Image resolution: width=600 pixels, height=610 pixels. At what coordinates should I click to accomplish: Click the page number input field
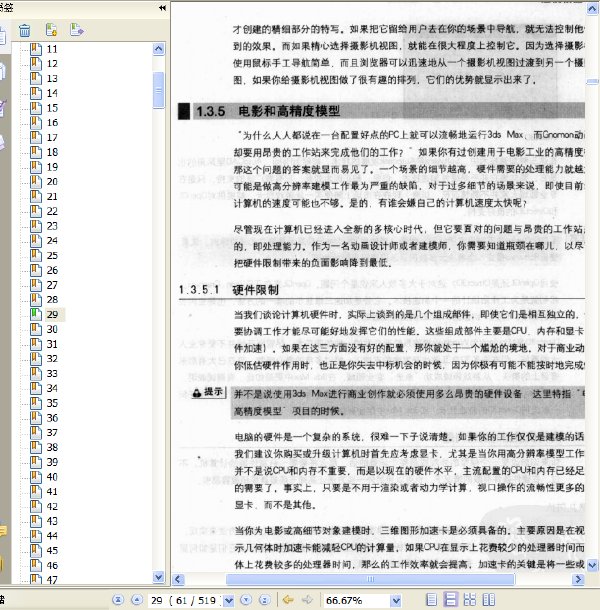[186, 600]
